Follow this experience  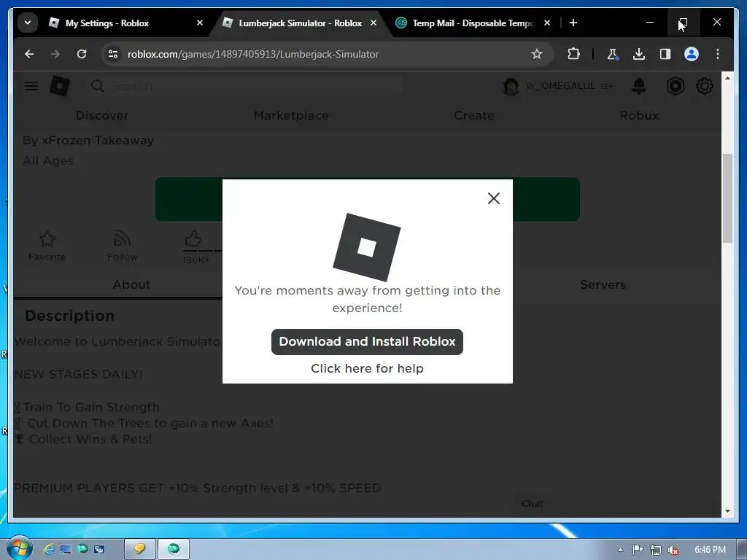123,246
